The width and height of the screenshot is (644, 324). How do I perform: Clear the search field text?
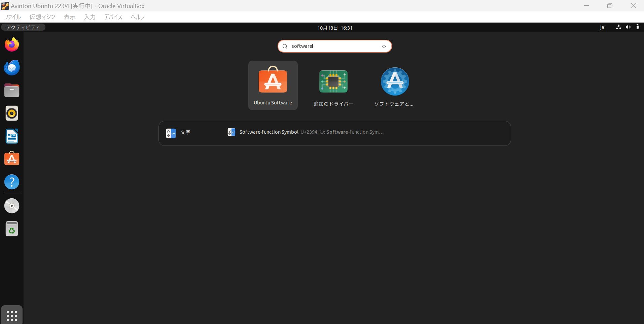click(x=385, y=46)
